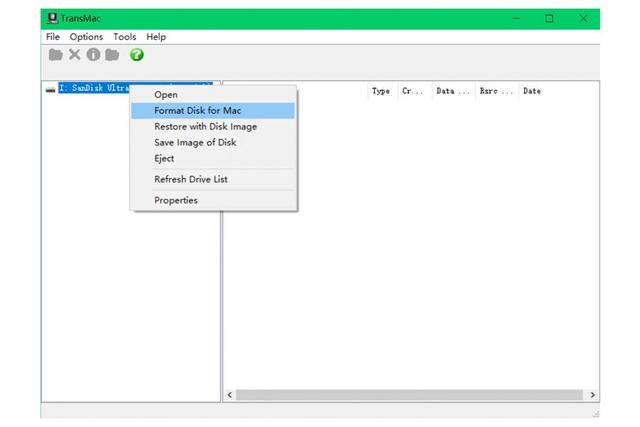This screenshot has width=640, height=427.
Task: Click the horizontal scrollbar left arrow
Action: (x=230, y=395)
